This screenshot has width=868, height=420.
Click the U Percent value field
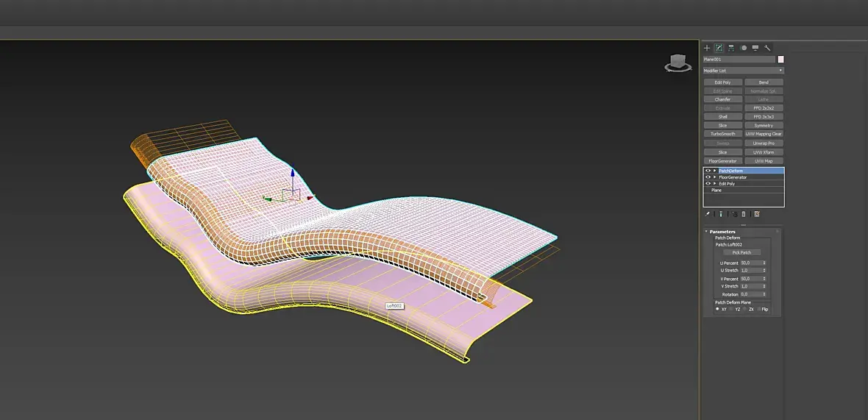(751, 263)
